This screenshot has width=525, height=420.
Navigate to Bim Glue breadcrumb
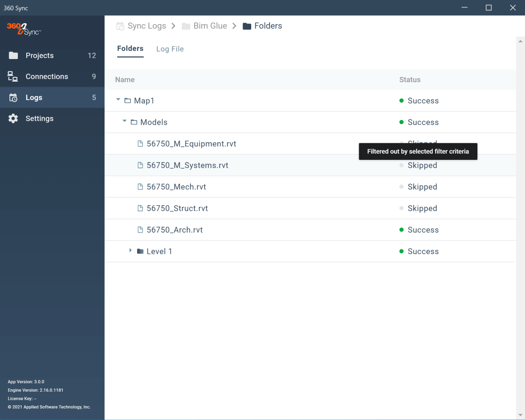pyautogui.click(x=210, y=26)
